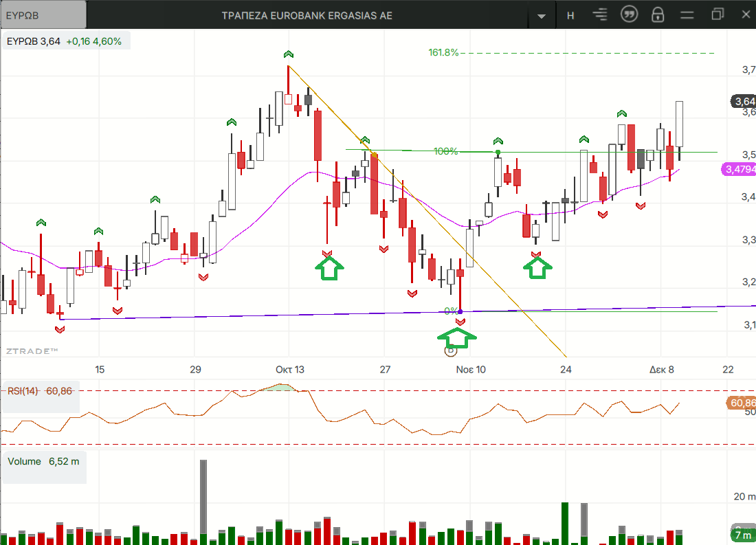756x545 pixels.
Task: Click the 3,64 current price tag on axis
Action: point(743,102)
